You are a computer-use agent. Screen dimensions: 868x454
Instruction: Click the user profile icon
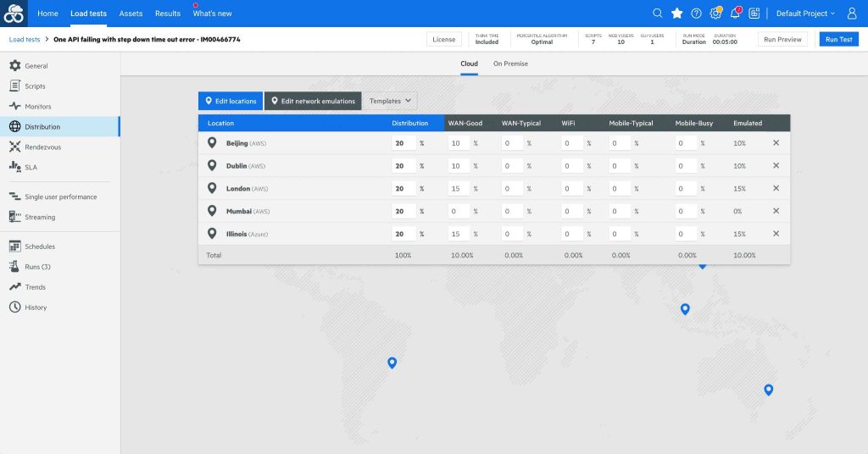pyautogui.click(x=852, y=14)
